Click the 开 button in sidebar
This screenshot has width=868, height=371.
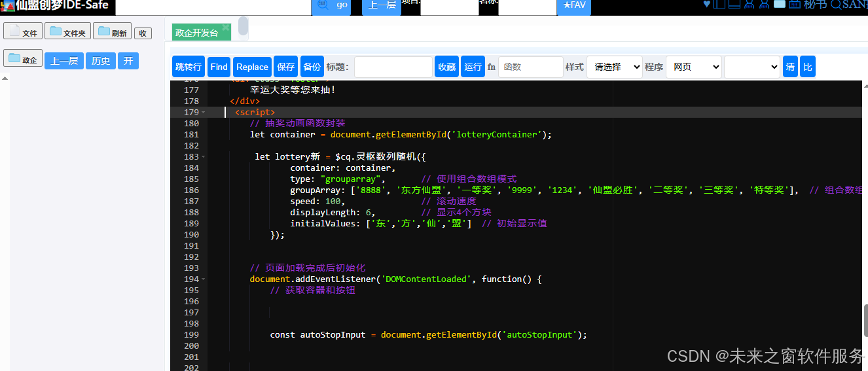point(128,61)
